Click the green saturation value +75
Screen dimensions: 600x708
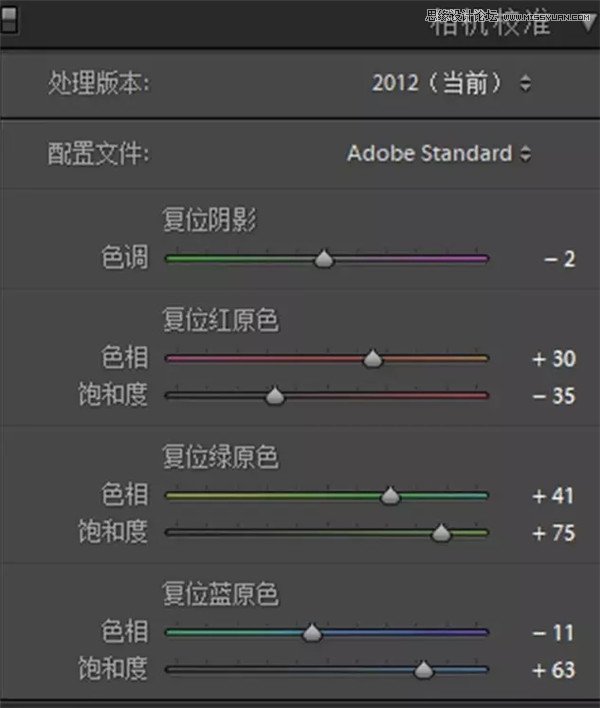(x=554, y=533)
